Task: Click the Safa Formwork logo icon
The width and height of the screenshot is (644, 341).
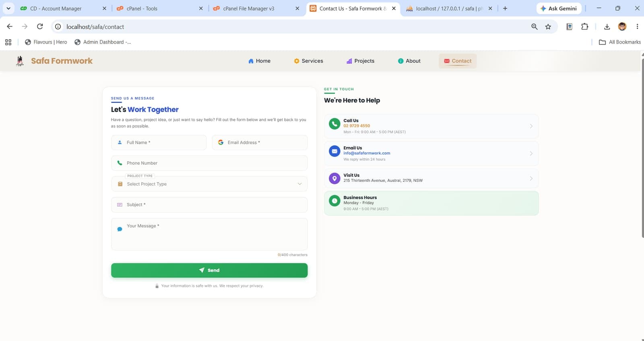Action: 20,61
